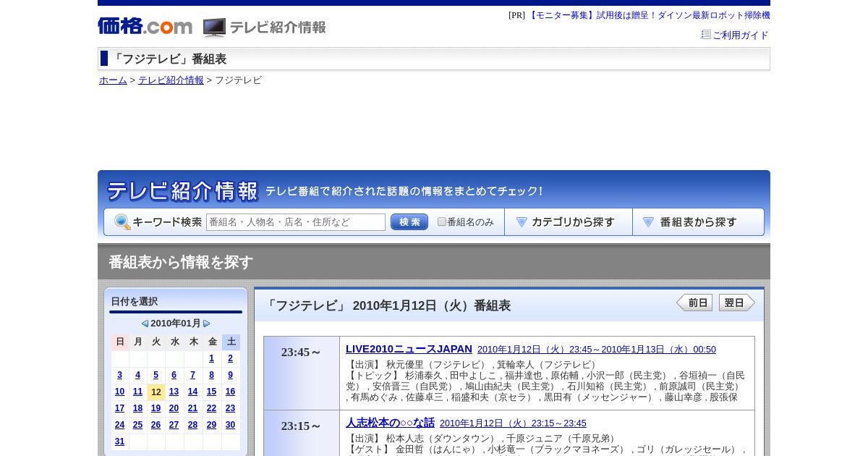Toggle the 番組名のみ checkbox
Viewport: 868px width, 456px height.
442,221
